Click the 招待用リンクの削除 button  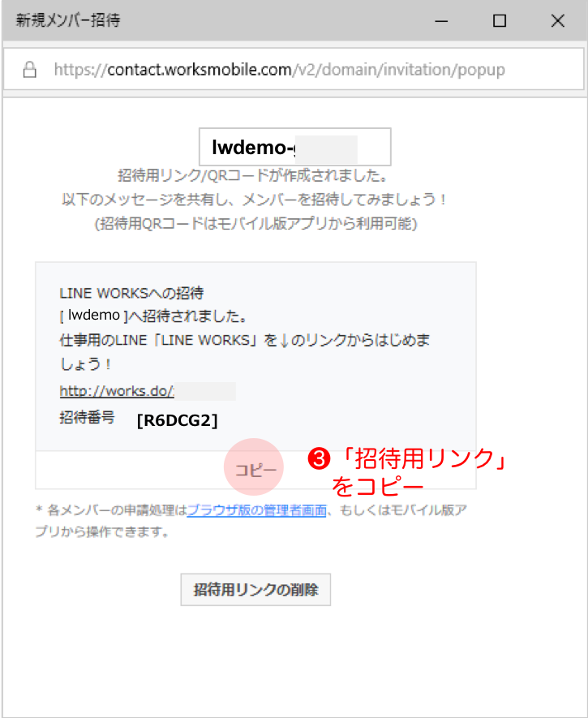pos(255,590)
